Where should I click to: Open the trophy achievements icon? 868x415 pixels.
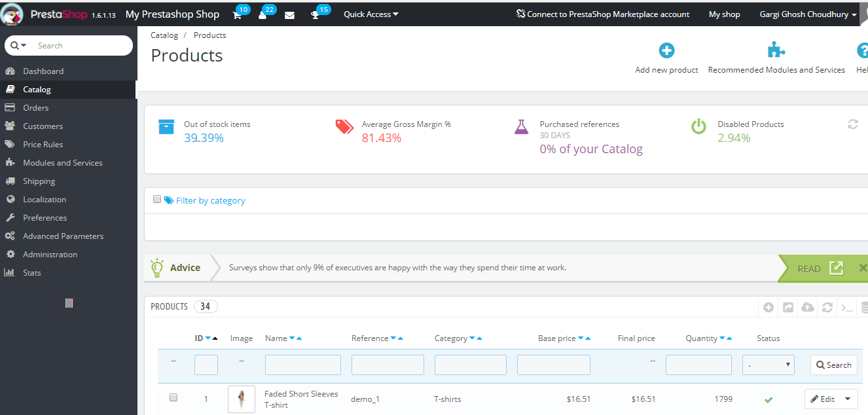pyautogui.click(x=315, y=15)
